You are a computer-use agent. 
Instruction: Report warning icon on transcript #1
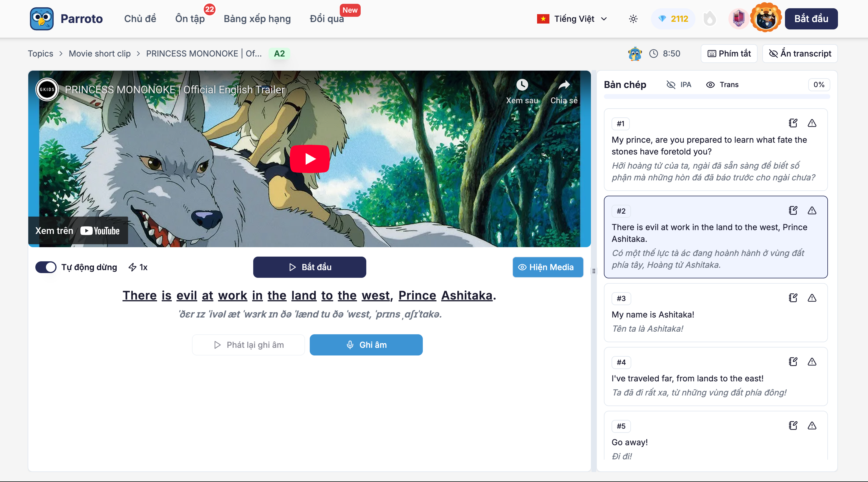click(812, 123)
